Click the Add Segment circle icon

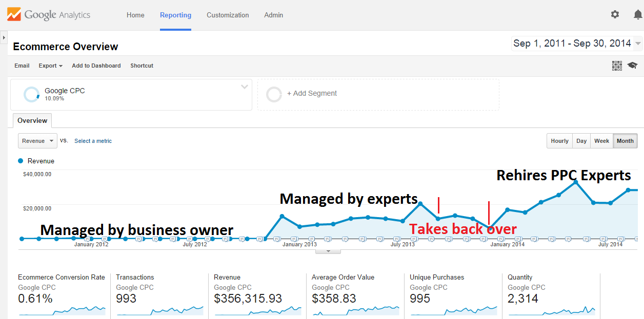pyautogui.click(x=274, y=94)
